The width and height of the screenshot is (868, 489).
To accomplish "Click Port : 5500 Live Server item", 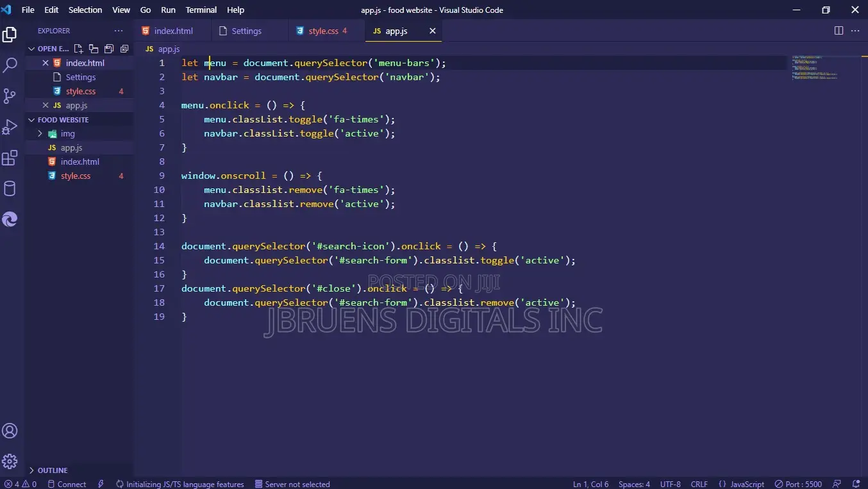I will coord(798,484).
